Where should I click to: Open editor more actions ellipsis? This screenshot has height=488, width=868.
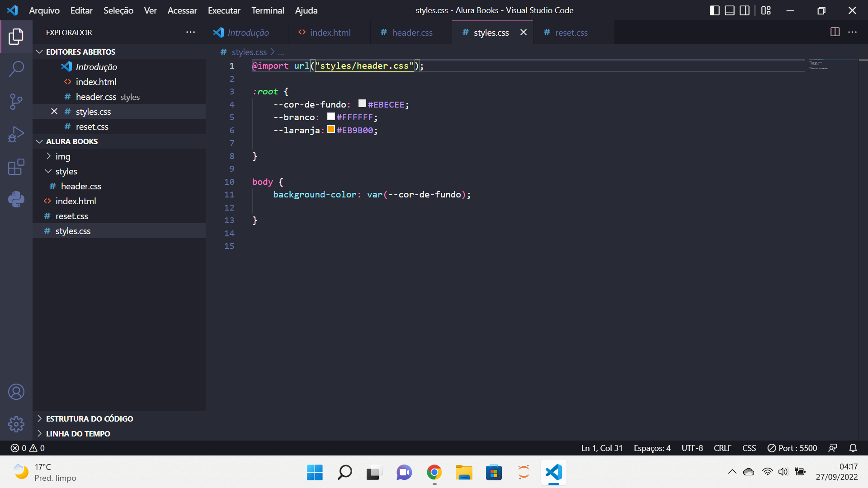(x=852, y=32)
